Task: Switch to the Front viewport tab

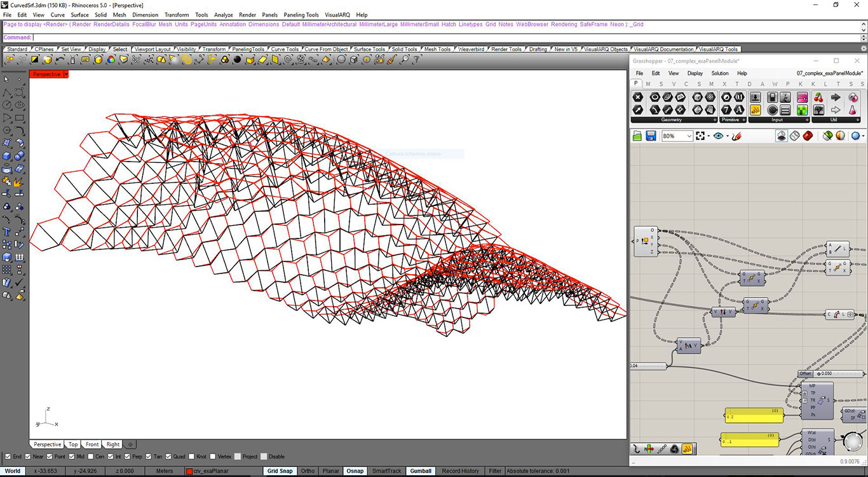Action: point(92,444)
